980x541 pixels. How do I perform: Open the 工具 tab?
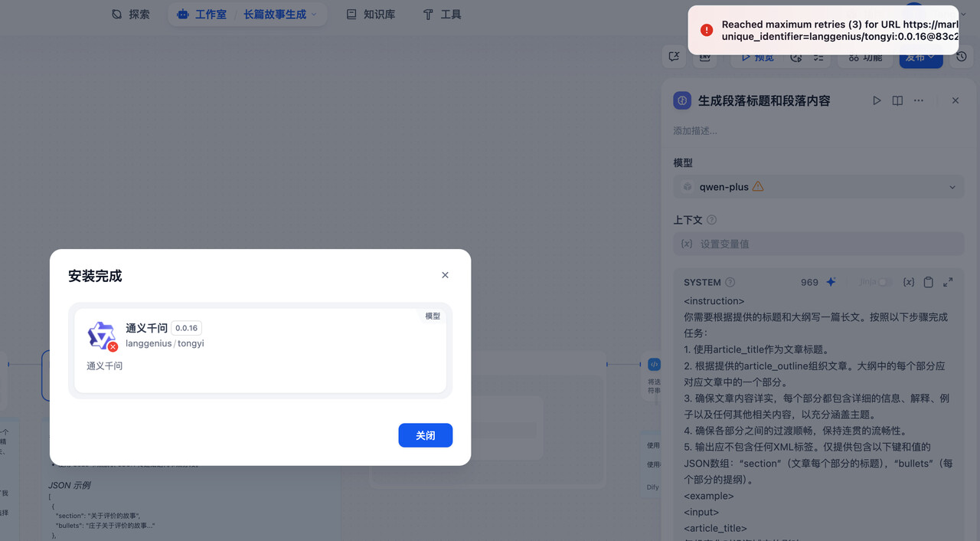443,15
